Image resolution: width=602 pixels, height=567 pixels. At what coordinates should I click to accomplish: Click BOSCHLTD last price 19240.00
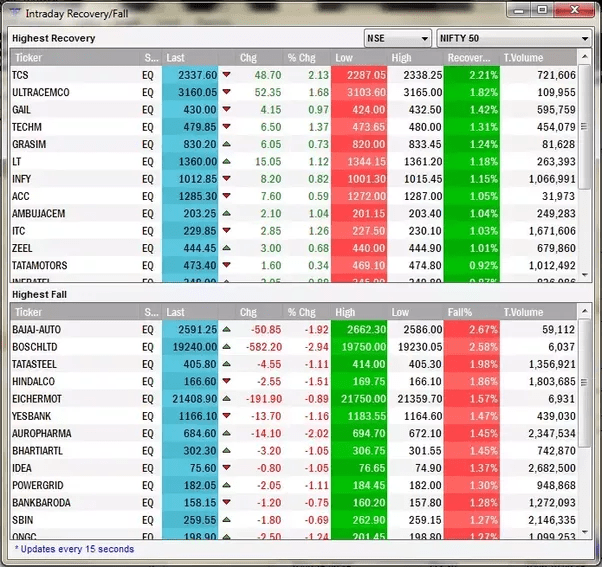[195, 347]
